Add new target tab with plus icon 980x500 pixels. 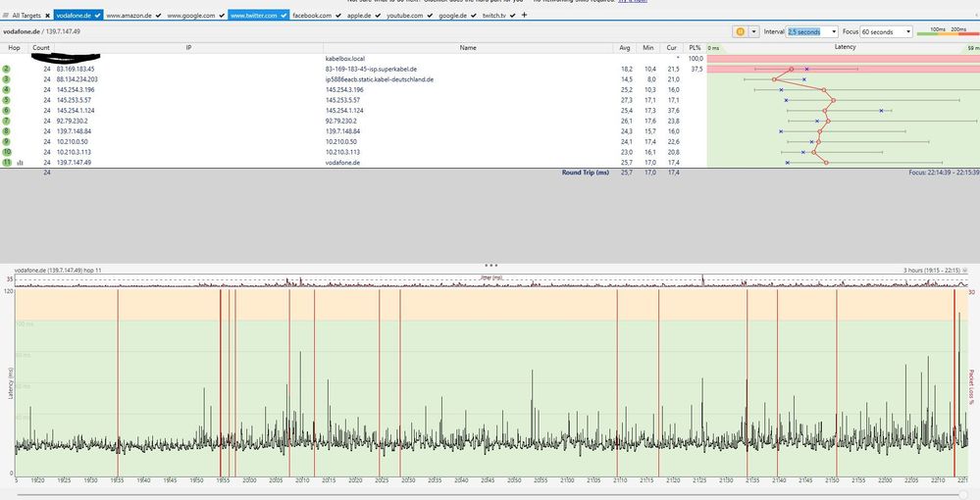(x=524, y=16)
